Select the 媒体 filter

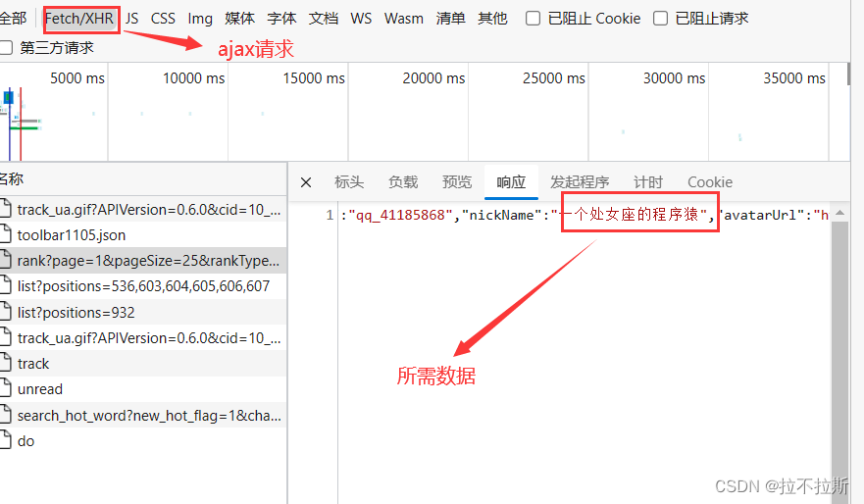pos(239,19)
